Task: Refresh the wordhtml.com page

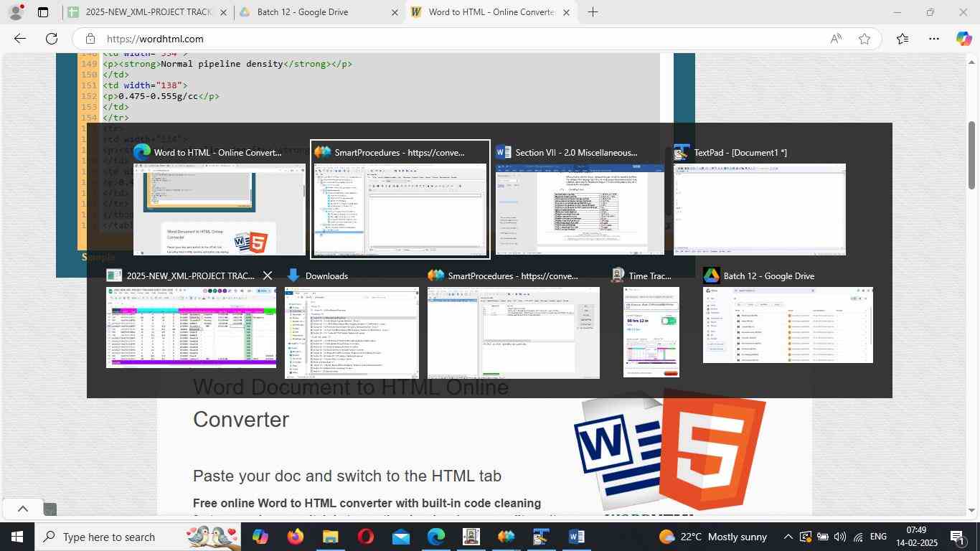Action: coord(52,39)
